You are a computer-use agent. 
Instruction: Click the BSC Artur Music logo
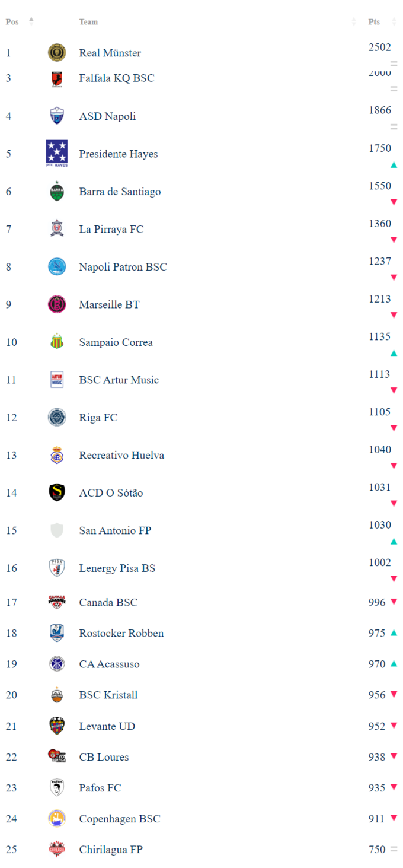pyautogui.click(x=57, y=380)
